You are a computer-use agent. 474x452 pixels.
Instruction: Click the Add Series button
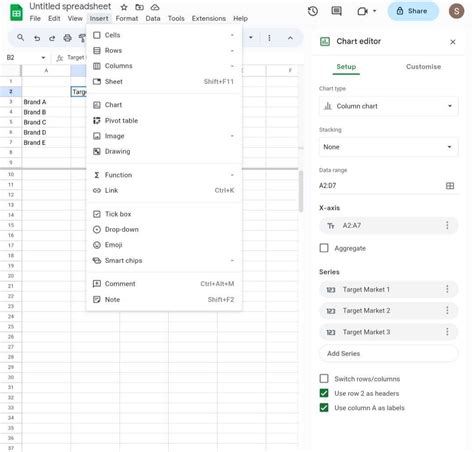coord(388,354)
